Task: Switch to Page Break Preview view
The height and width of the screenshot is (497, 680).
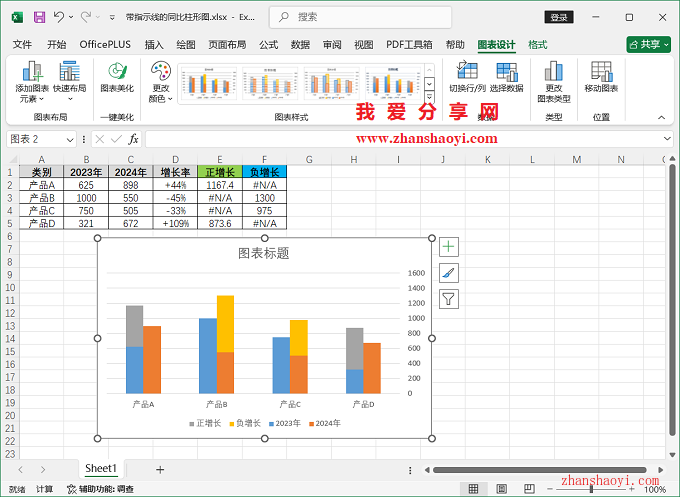Action: (x=528, y=489)
